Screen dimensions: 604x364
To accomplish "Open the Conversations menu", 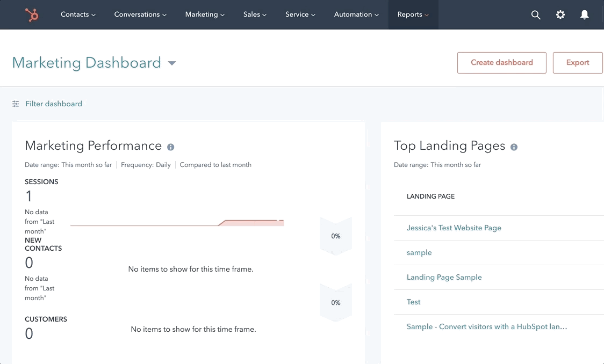I will click(x=140, y=14).
